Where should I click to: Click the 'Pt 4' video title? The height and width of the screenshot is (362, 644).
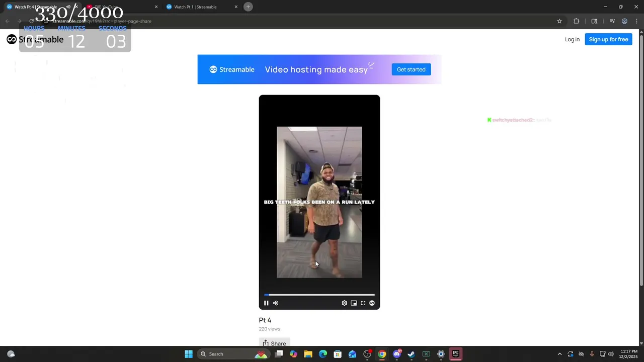[265, 320]
